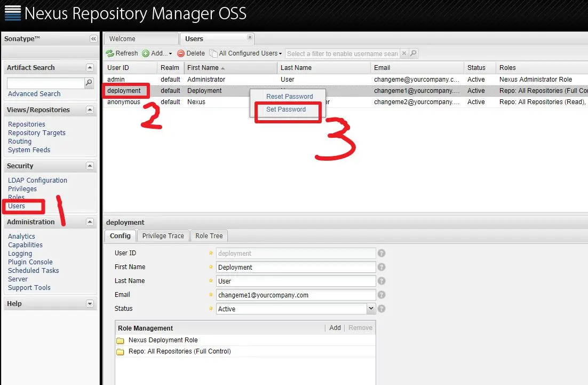Collapse the Administration panel
Viewport: 588px width, 385px height.
coord(90,222)
